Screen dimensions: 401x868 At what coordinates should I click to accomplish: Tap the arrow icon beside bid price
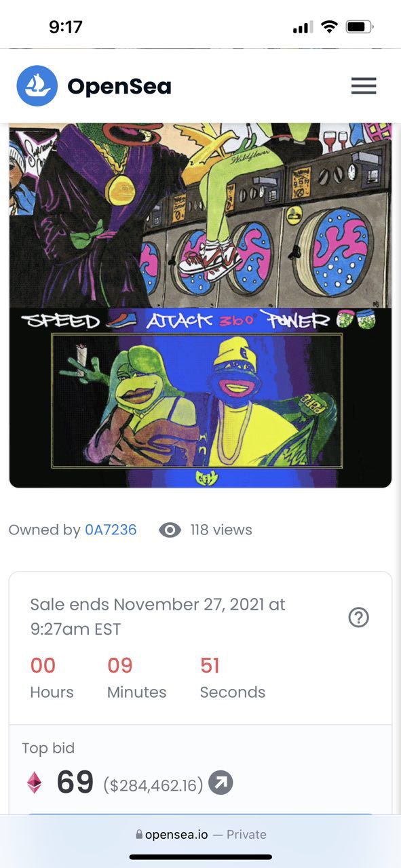coord(221,783)
